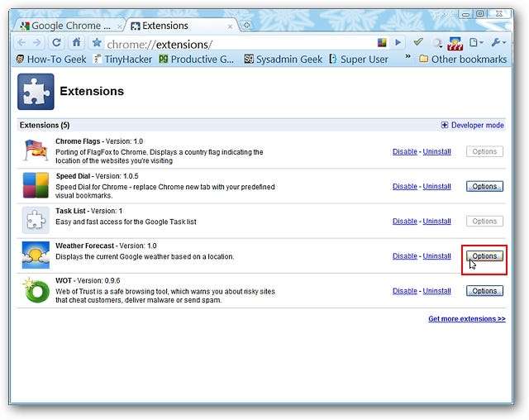
Task: Bookmark this page with the star
Action: tap(97, 42)
